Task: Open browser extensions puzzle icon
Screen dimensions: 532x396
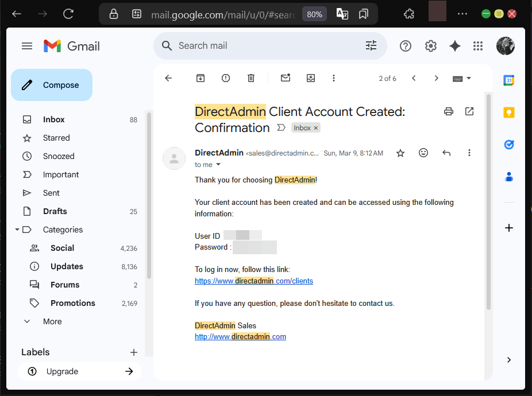Action: click(409, 14)
